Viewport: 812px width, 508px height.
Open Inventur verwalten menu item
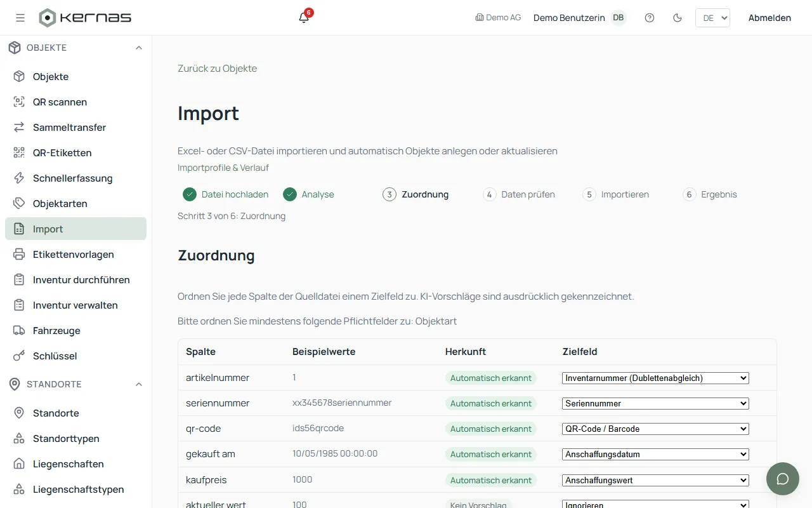pyautogui.click(x=75, y=305)
